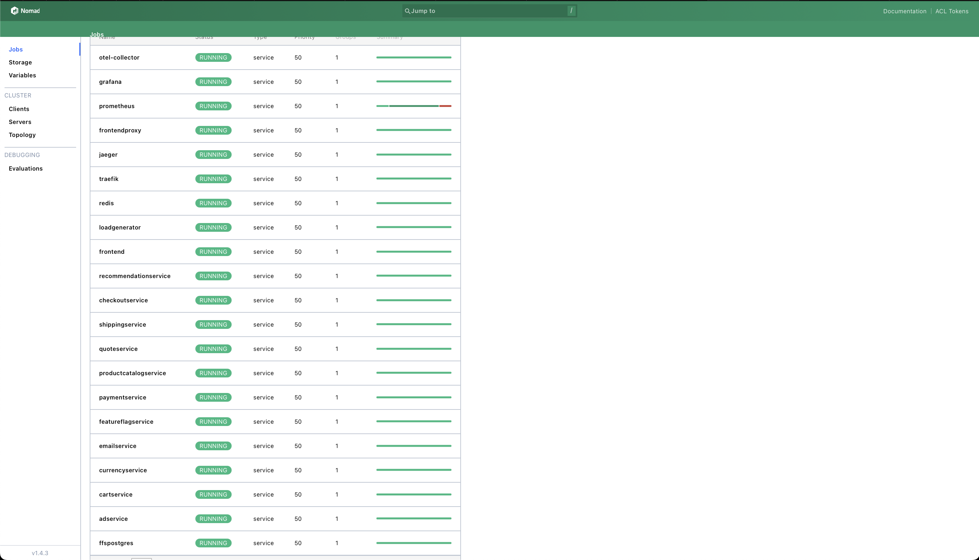The height and width of the screenshot is (560, 979).
Task: Click the RUNNING badge of redis
Action: pos(213,203)
